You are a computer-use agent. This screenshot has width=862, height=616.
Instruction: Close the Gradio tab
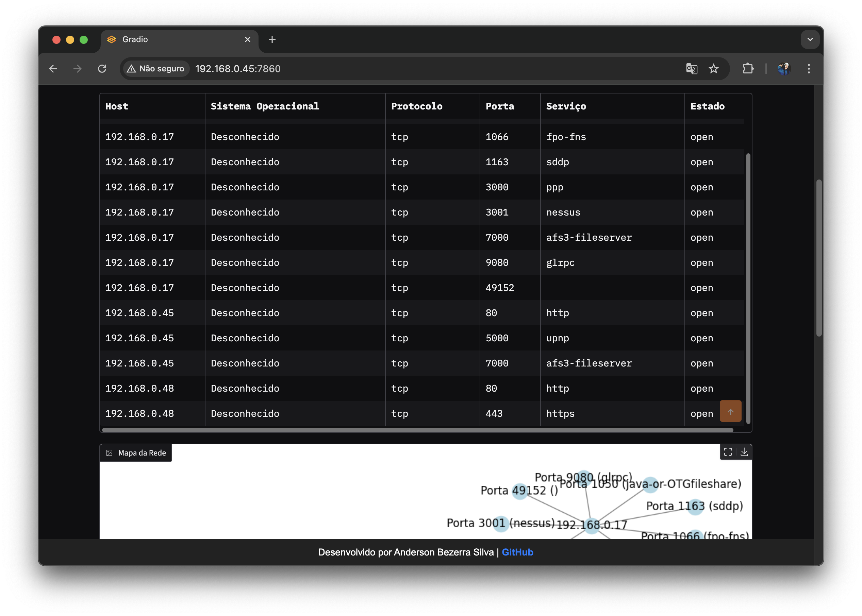(x=248, y=39)
